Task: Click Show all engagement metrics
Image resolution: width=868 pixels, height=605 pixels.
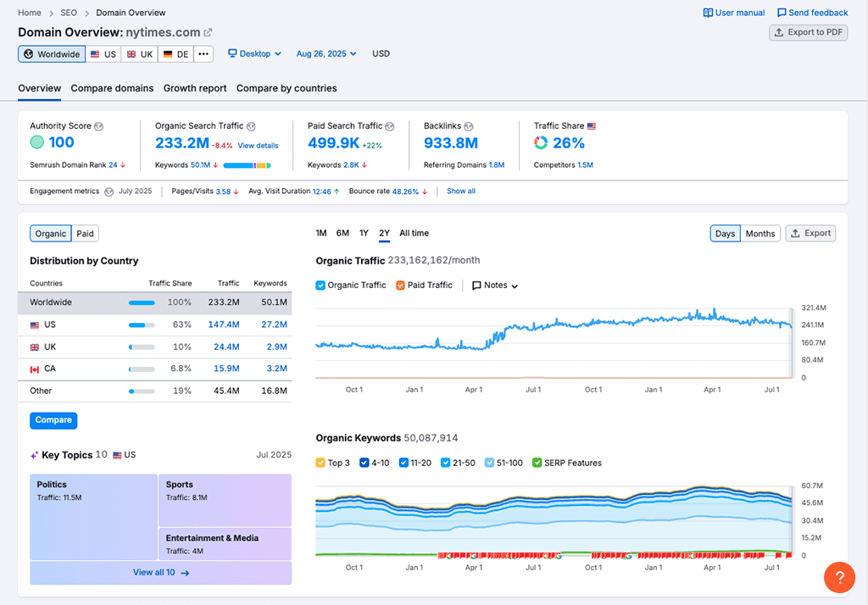Action: point(461,191)
